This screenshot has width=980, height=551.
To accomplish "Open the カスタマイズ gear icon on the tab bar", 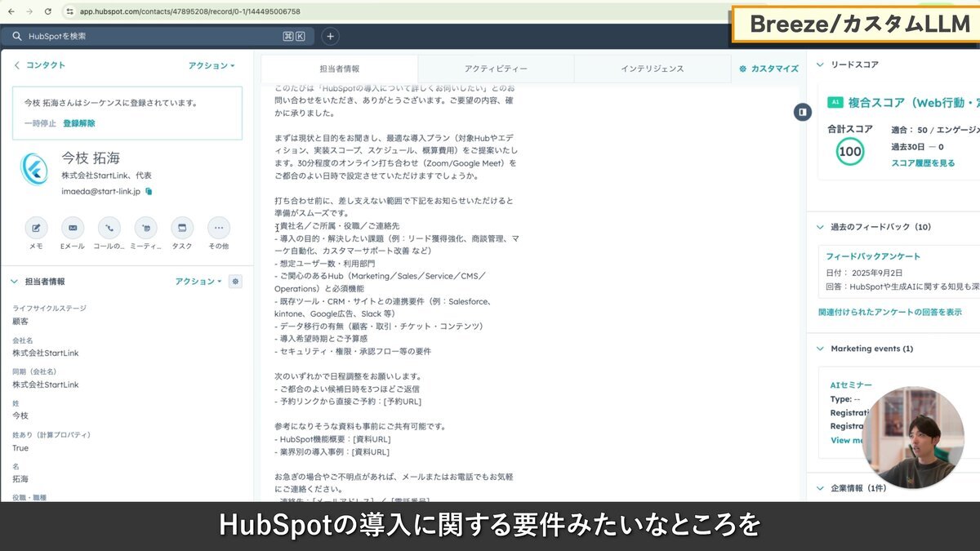I will (x=742, y=69).
